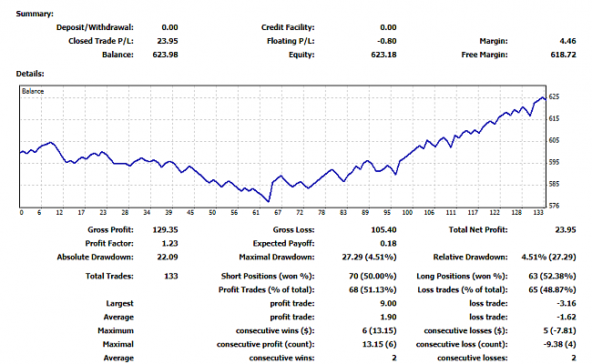Viewport: 592px width, 364px height.
Task: Click the Credit Facility value 0.00
Action: coord(389,27)
